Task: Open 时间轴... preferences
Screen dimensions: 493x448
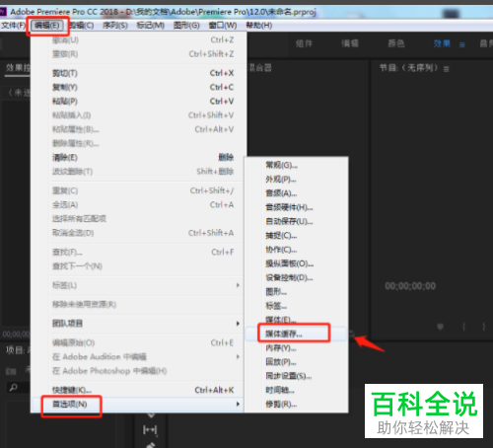Action: click(x=296, y=390)
